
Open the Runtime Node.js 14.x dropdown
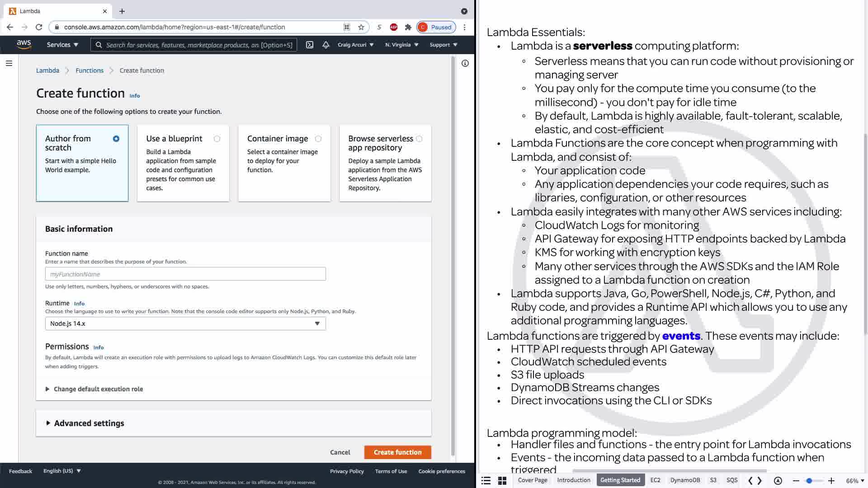[185, 324]
